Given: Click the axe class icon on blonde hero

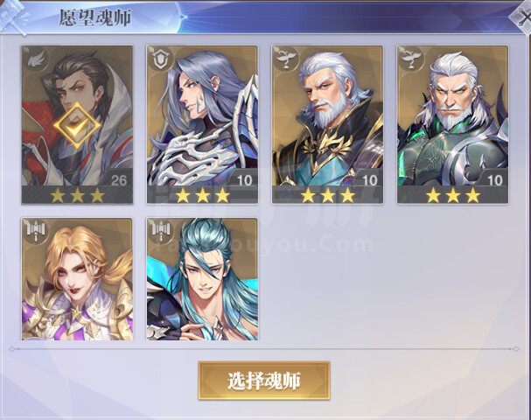Looking at the screenshot, I should pyautogui.click(x=36, y=231).
